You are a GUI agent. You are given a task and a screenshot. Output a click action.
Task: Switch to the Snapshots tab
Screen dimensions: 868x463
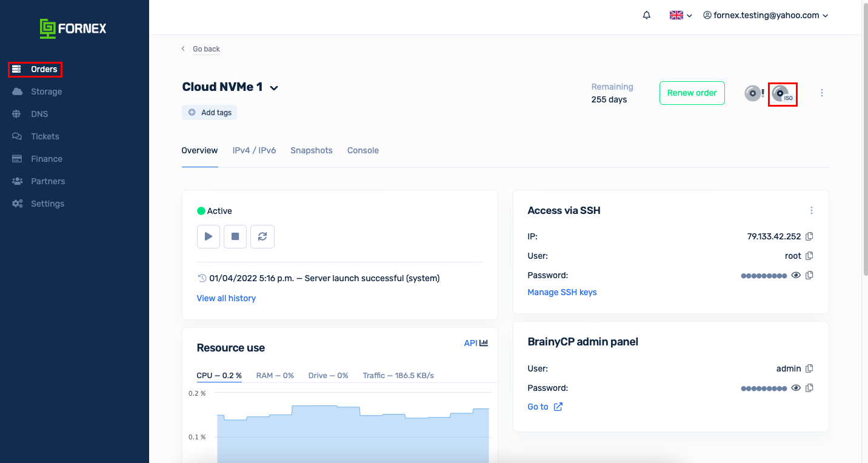coord(312,150)
